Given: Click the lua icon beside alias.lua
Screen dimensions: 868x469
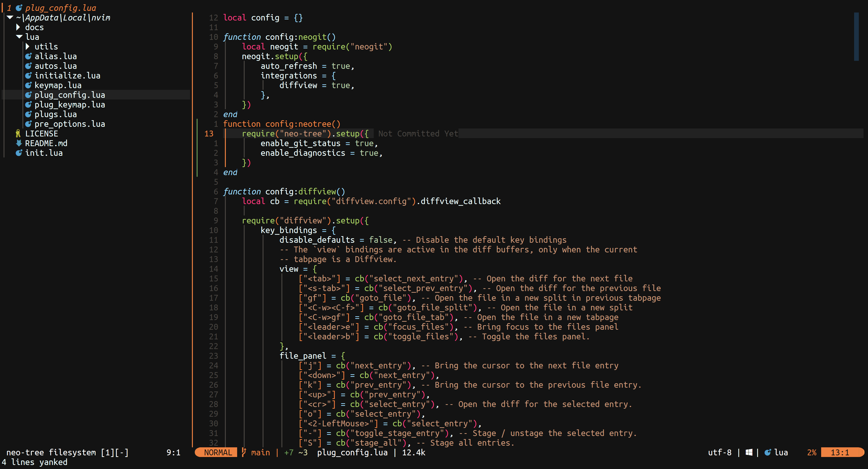Looking at the screenshot, I should pos(28,56).
